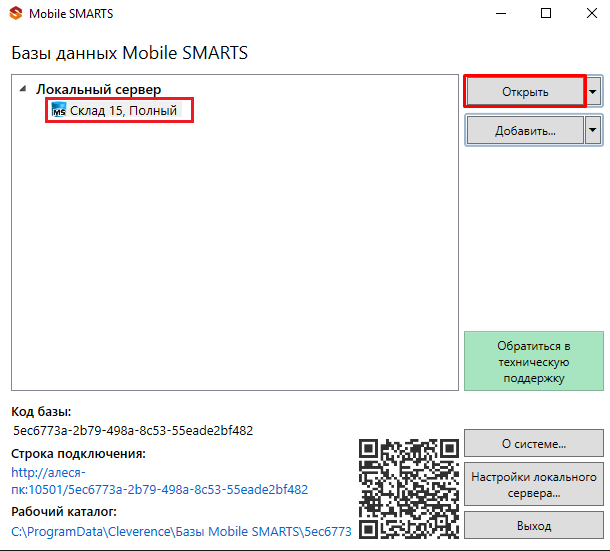
Task: Open the dropdown arrow next to Открыть
Action: 593,92
